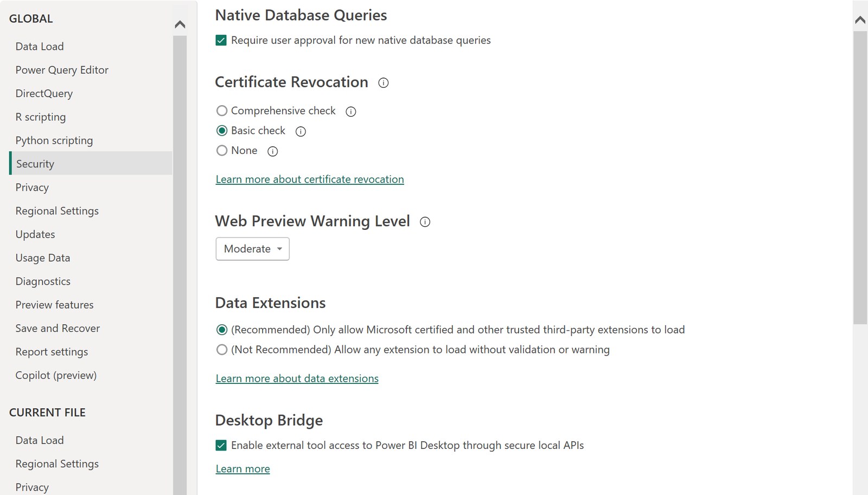Select Recommended only certified extensions option
The image size is (868, 495).
tap(222, 330)
